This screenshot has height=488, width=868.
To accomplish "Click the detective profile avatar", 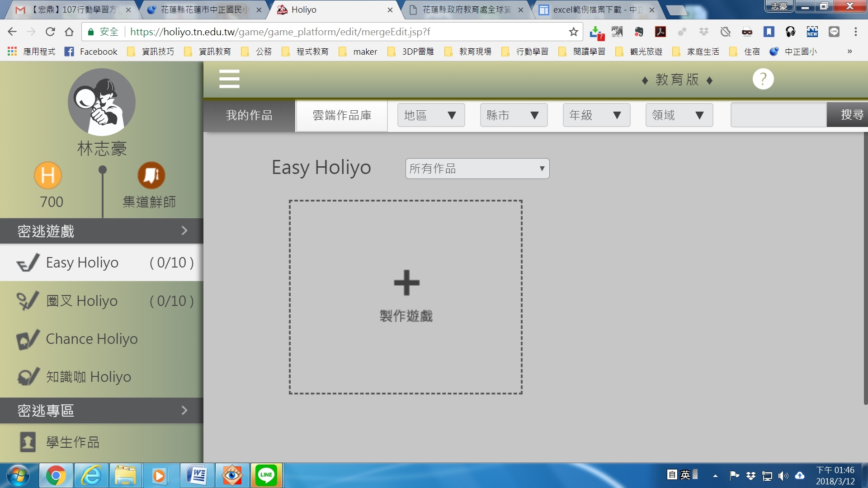I will (102, 102).
